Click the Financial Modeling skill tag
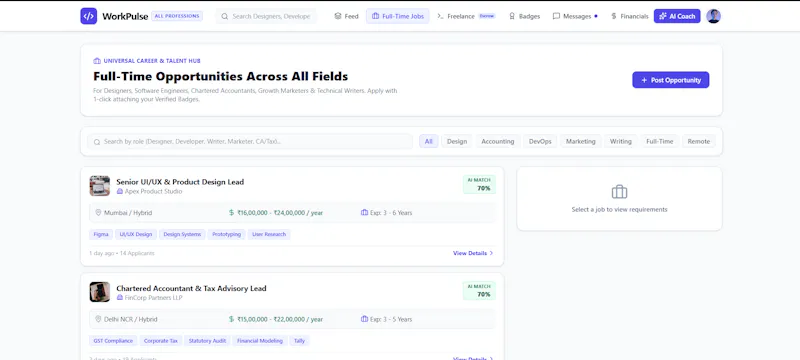Image resolution: width=800 pixels, height=360 pixels. 260,341
